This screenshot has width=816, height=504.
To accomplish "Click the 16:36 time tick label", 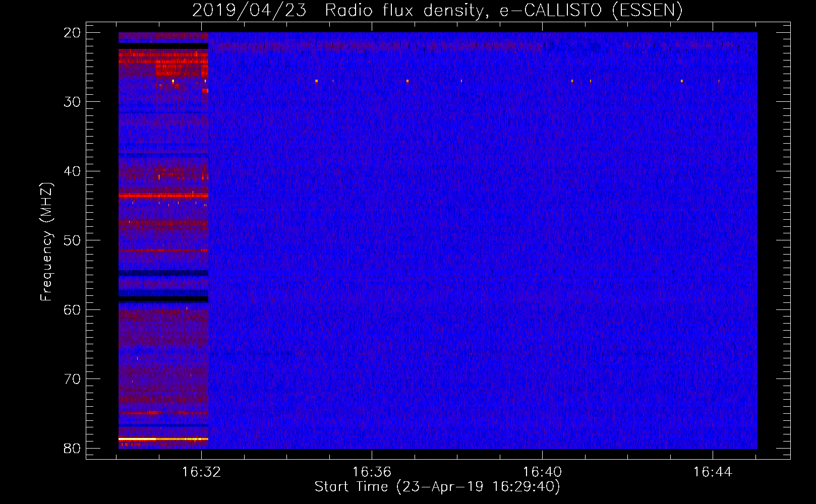I will (x=372, y=472).
